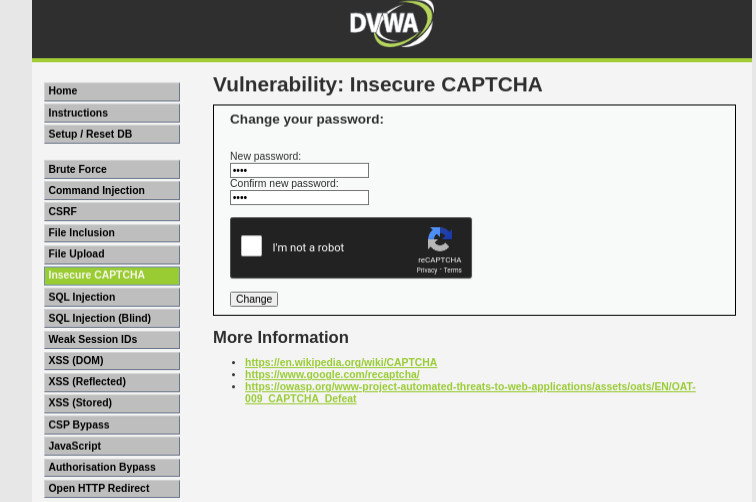This screenshot has width=756, height=502.
Task: Select CSRF menu item
Action: 112,212
